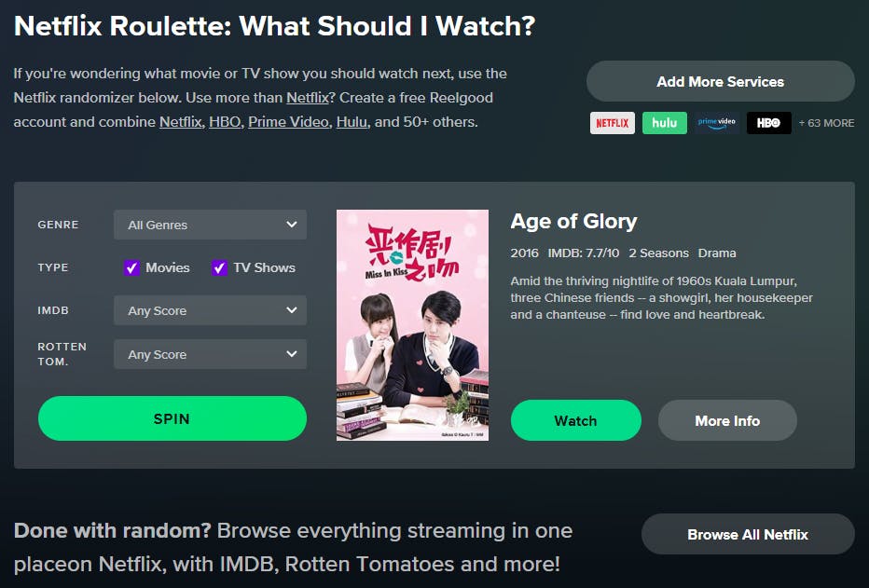Click the HBO service logo icon

(x=768, y=123)
